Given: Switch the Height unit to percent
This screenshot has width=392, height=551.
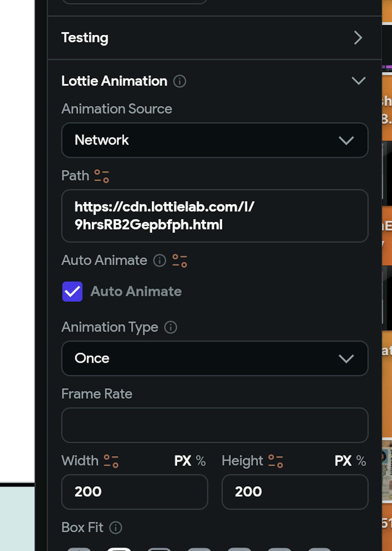Looking at the screenshot, I should coord(361,461).
